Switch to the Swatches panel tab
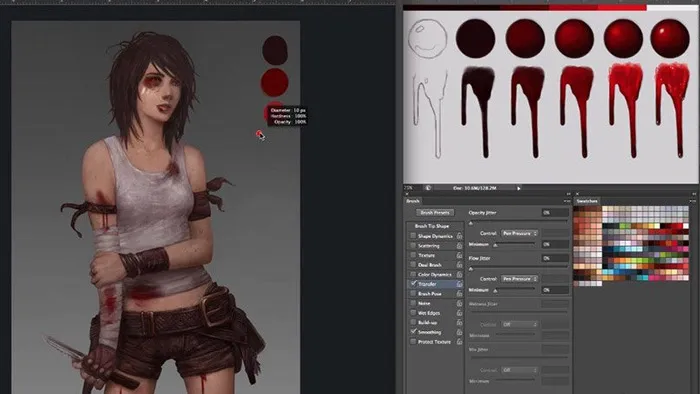 click(x=587, y=201)
